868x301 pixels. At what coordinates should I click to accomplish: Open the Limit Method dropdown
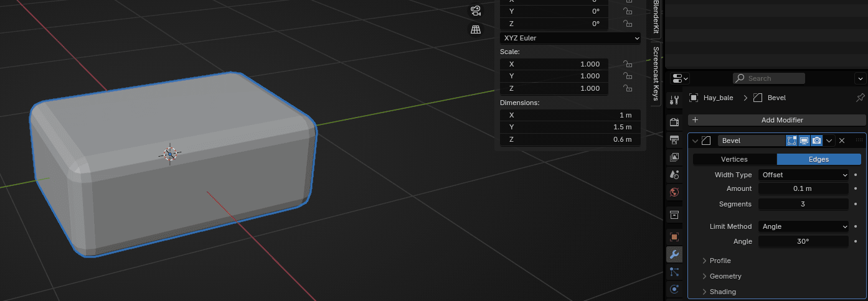[x=803, y=226]
